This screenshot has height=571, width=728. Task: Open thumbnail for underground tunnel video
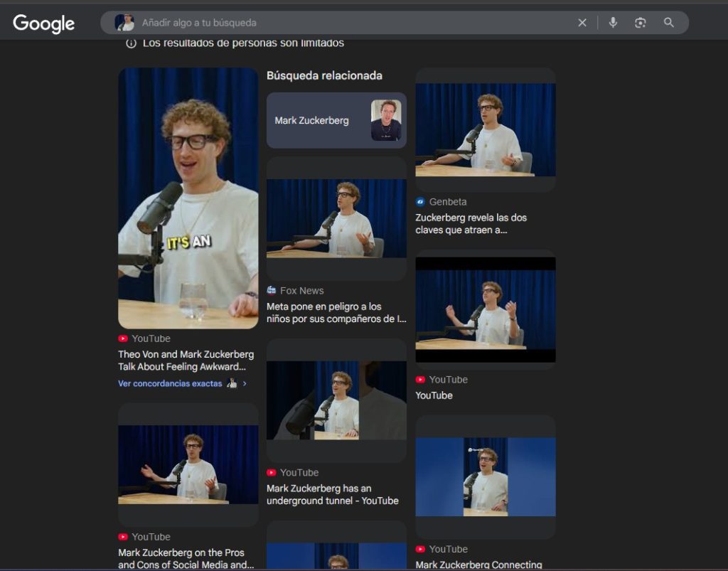click(336, 400)
